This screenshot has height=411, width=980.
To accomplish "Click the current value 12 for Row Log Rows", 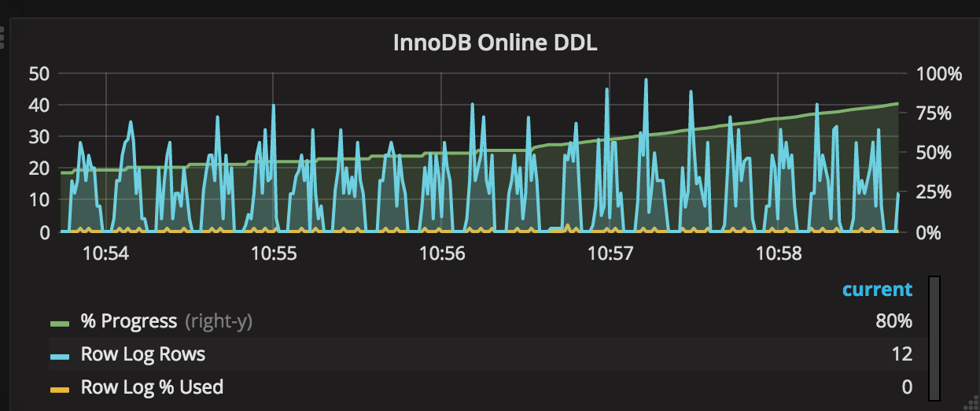I will (x=902, y=354).
